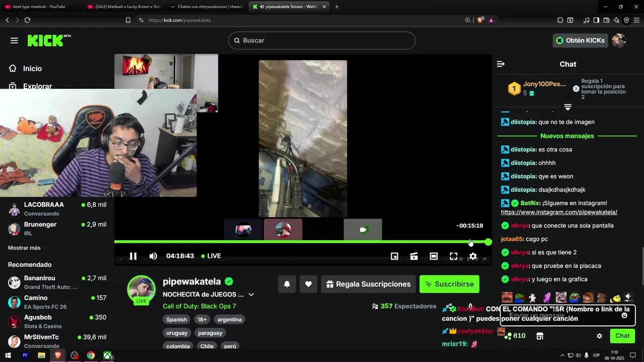Open the Kick hamburger sidebar menu
644x362 pixels.
click(x=14, y=40)
